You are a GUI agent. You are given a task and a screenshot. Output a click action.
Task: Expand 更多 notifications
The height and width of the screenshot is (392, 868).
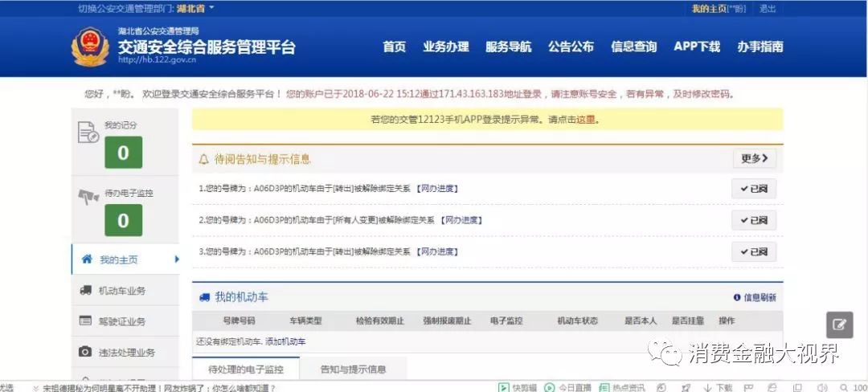(755, 158)
